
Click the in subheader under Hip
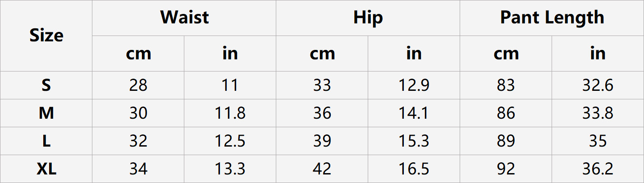[414, 54]
